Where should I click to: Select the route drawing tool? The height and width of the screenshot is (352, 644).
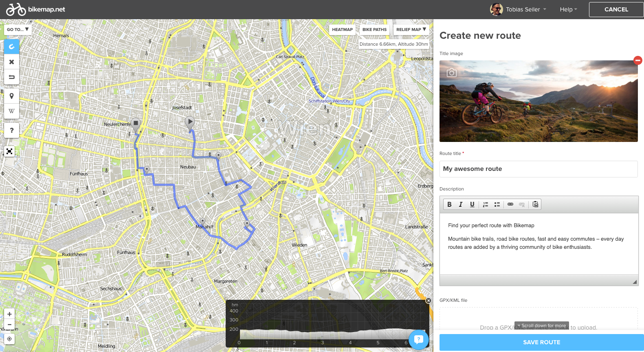pos(11,46)
